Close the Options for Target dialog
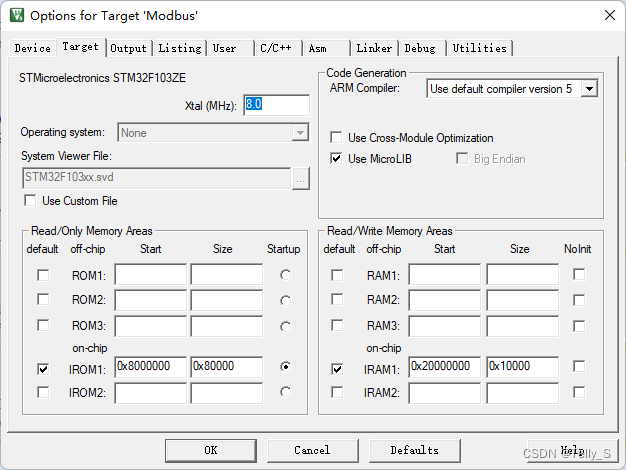 point(609,16)
